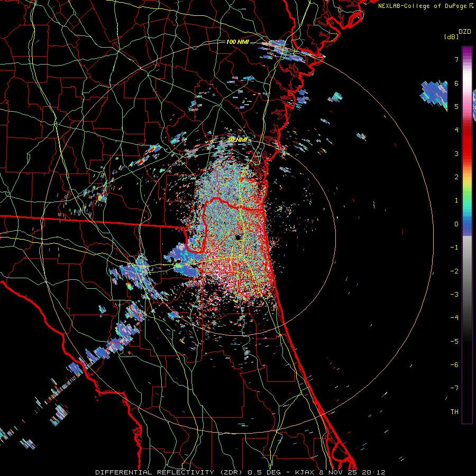Click the ZDR color scale bar
Viewport: 476px width, 476px height.
pos(467,235)
